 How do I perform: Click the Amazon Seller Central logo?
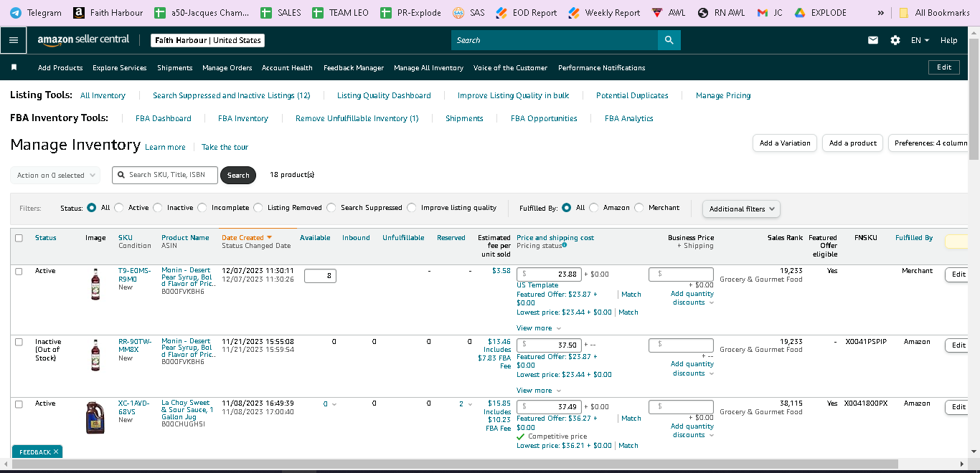(x=84, y=40)
